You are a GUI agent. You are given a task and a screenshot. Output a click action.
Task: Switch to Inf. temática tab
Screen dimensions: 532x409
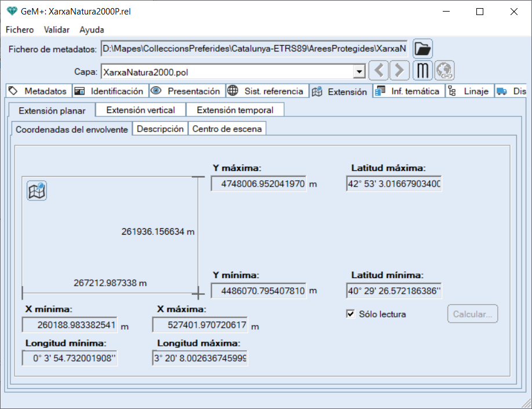click(409, 92)
